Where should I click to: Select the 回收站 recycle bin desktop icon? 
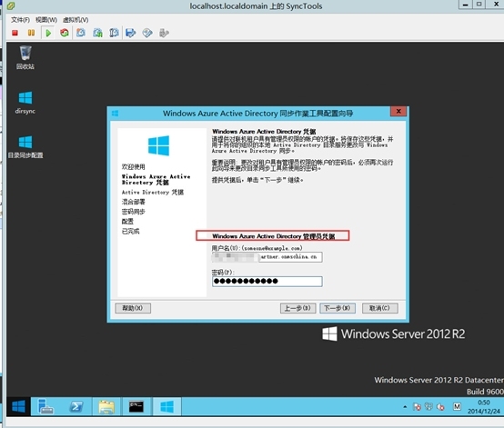point(25,58)
